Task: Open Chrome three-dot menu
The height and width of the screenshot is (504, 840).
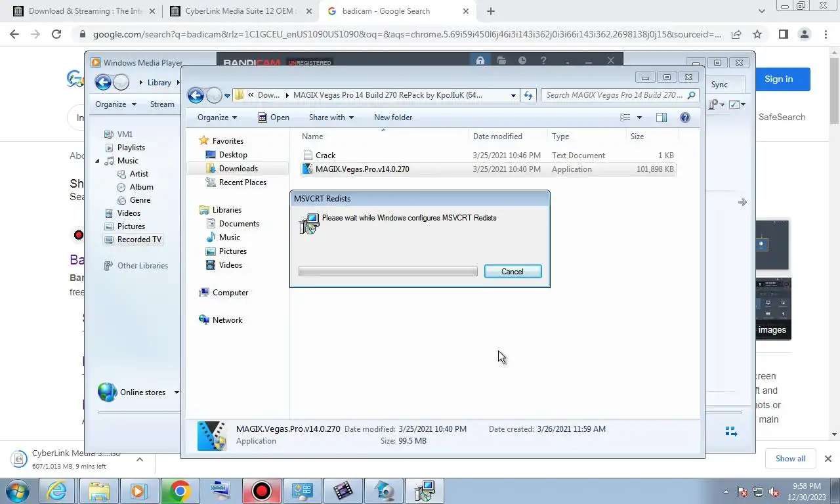Action: point(826,34)
